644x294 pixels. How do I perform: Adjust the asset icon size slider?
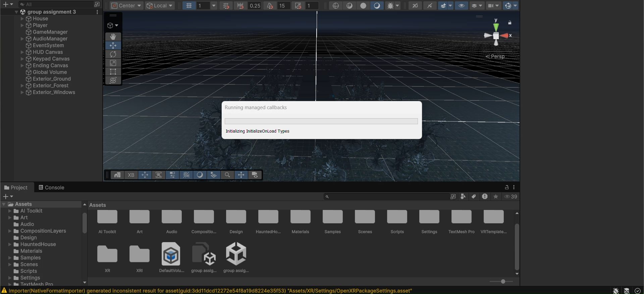click(503, 282)
